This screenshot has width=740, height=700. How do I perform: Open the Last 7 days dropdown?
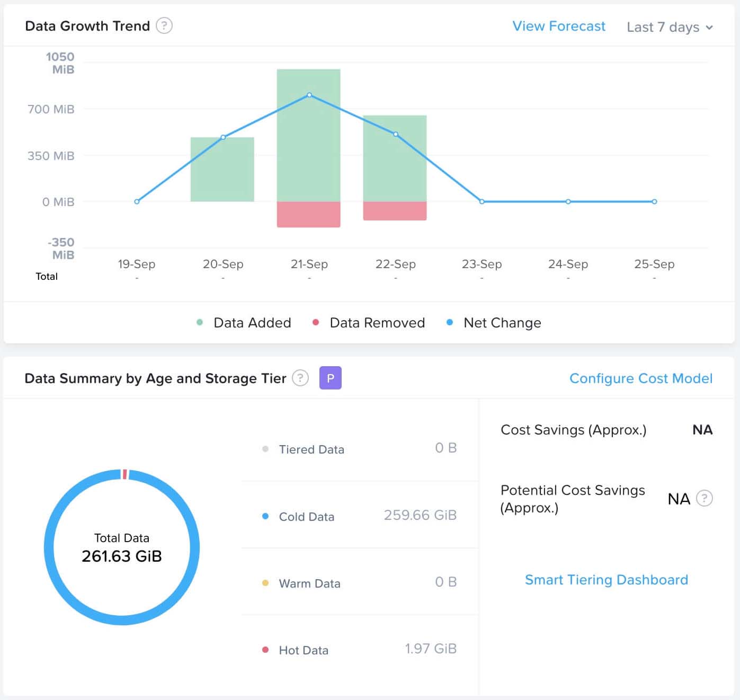click(x=670, y=27)
